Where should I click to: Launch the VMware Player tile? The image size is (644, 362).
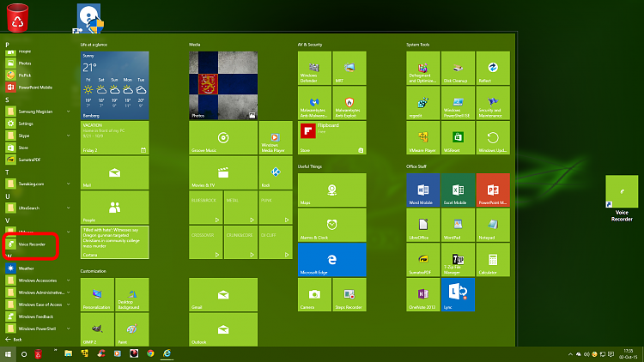(x=423, y=138)
